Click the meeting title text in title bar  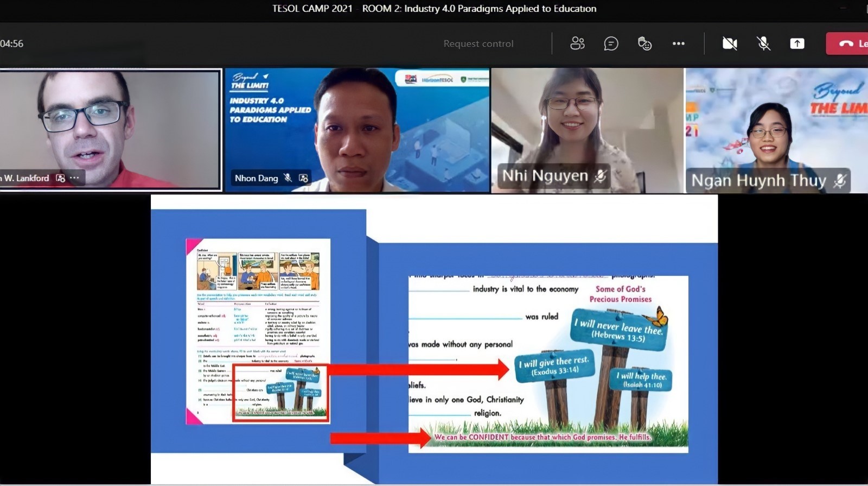coord(434,9)
